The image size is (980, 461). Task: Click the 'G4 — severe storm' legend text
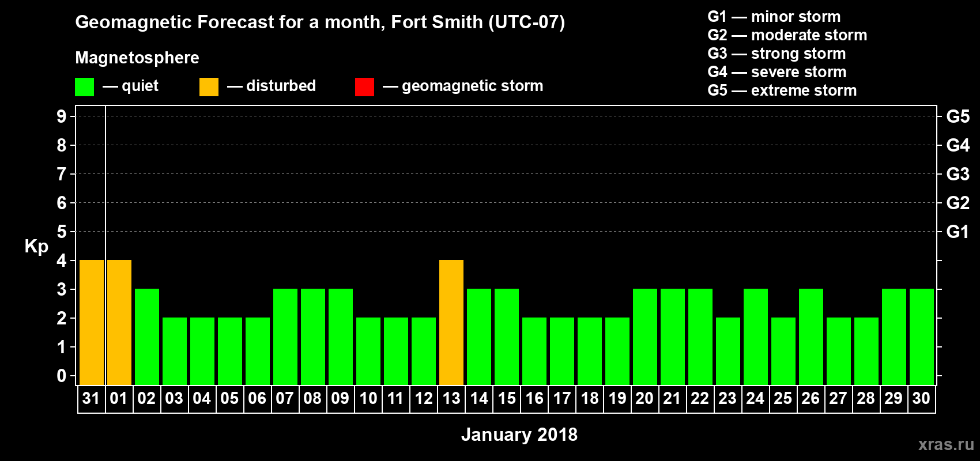(x=777, y=72)
